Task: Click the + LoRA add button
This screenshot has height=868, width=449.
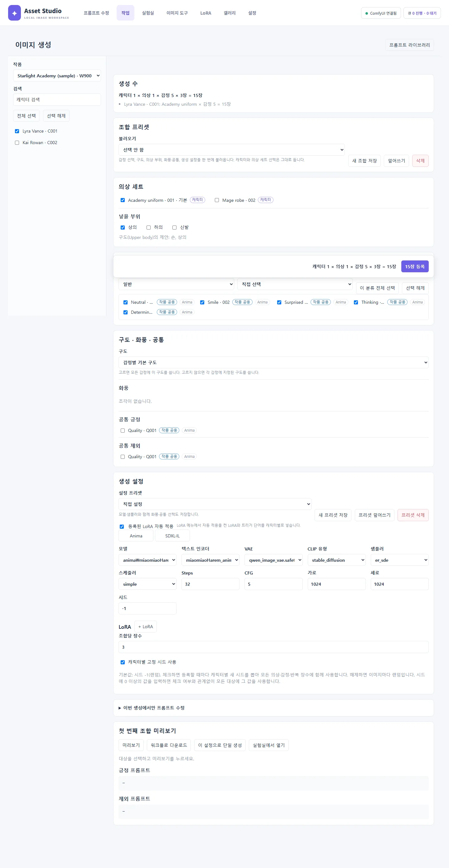Action: coord(146,626)
